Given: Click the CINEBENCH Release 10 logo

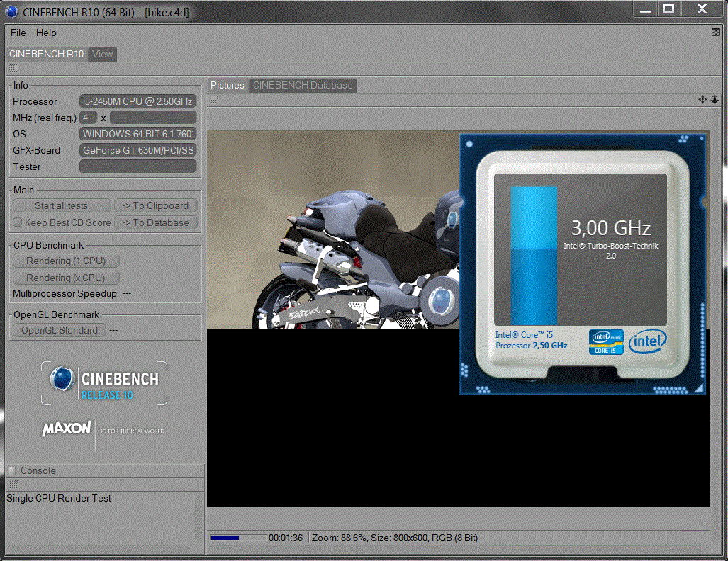Looking at the screenshot, I should pos(104,384).
